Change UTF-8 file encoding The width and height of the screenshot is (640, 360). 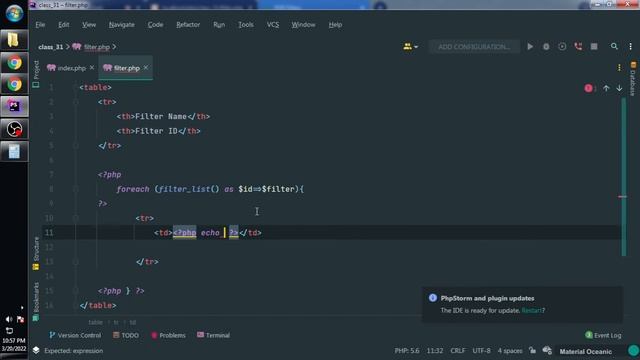[x=481, y=351]
